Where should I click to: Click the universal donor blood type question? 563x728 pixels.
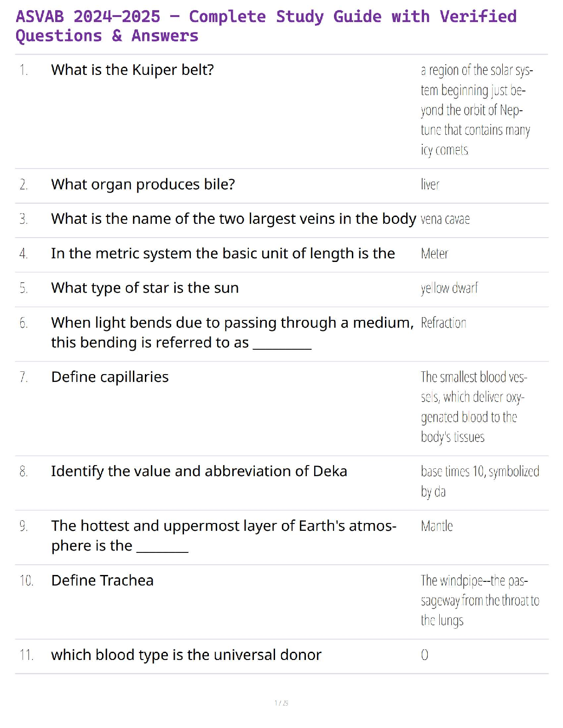click(186, 654)
